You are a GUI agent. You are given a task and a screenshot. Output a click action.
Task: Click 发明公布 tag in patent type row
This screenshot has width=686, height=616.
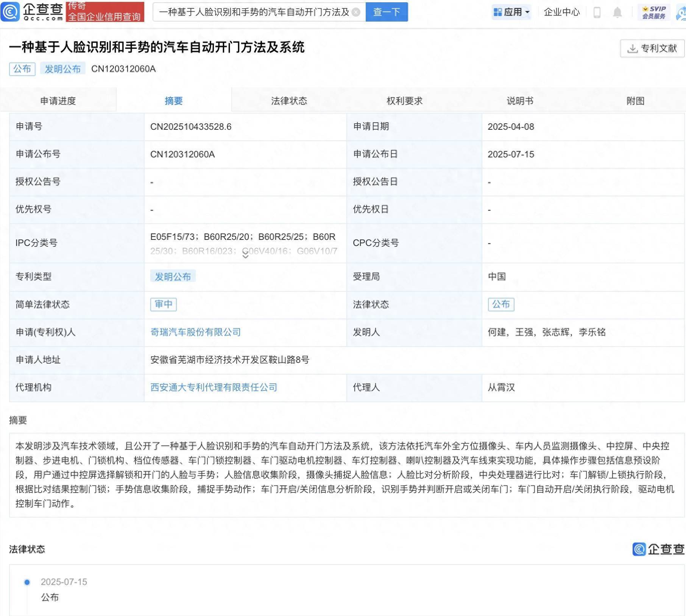click(173, 276)
